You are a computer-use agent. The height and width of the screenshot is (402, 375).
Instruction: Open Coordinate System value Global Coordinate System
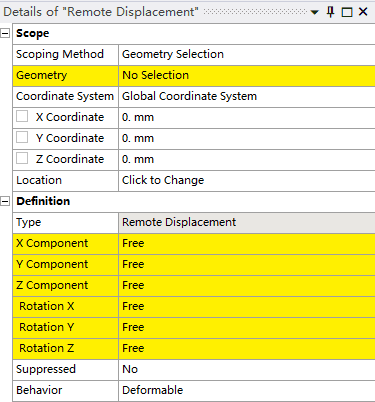[x=247, y=96]
